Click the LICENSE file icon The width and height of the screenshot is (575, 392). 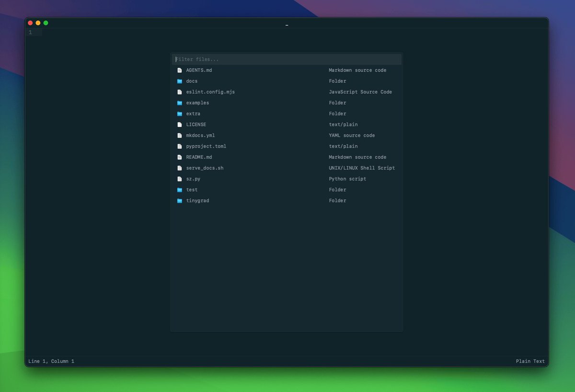180,125
